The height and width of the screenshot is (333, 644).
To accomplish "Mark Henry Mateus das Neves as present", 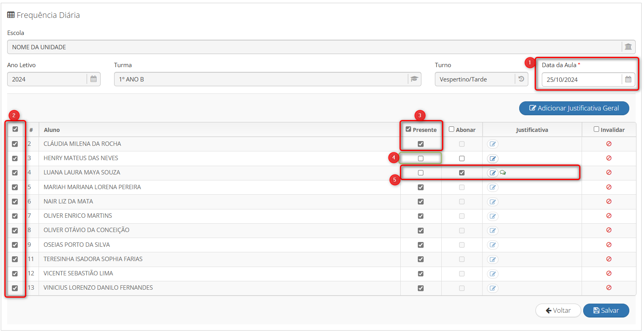I will [421, 159].
